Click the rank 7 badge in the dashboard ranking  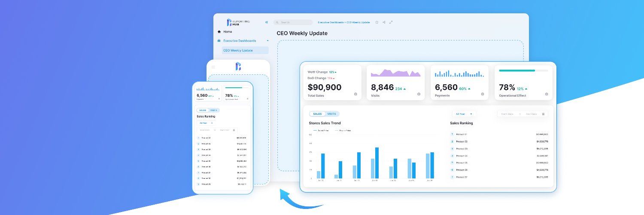click(x=452, y=177)
